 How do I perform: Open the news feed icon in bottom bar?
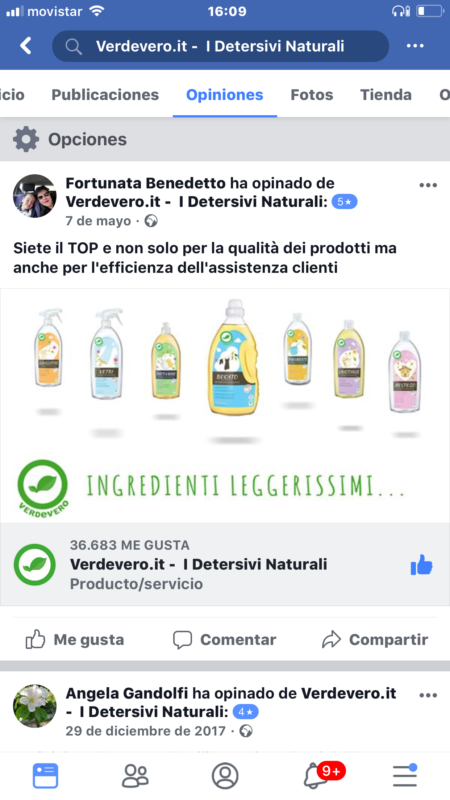(45, 776)
